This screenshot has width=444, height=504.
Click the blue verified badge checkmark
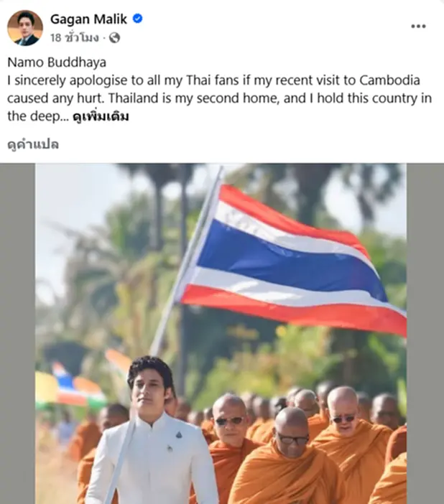point(137,19)
